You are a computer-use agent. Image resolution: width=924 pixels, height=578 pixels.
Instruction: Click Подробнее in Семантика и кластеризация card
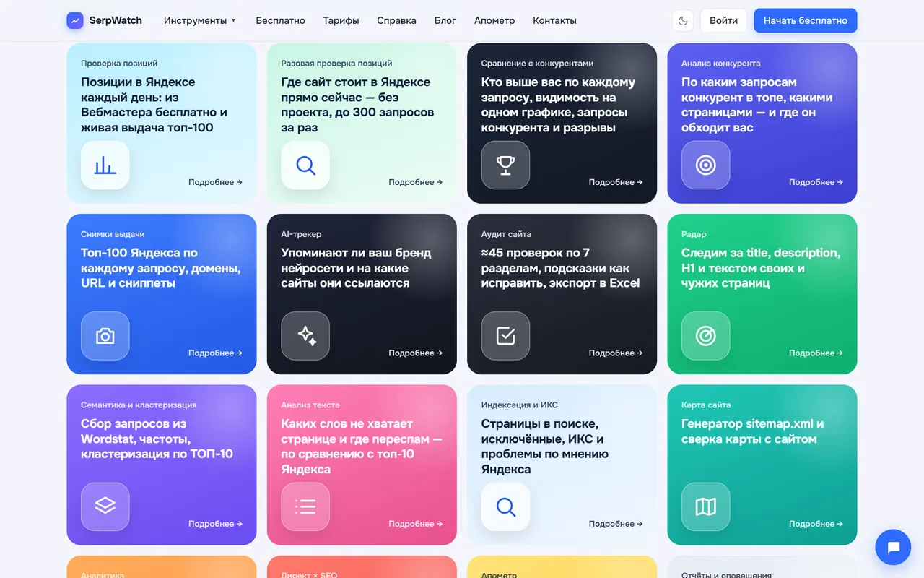point(215,524)
